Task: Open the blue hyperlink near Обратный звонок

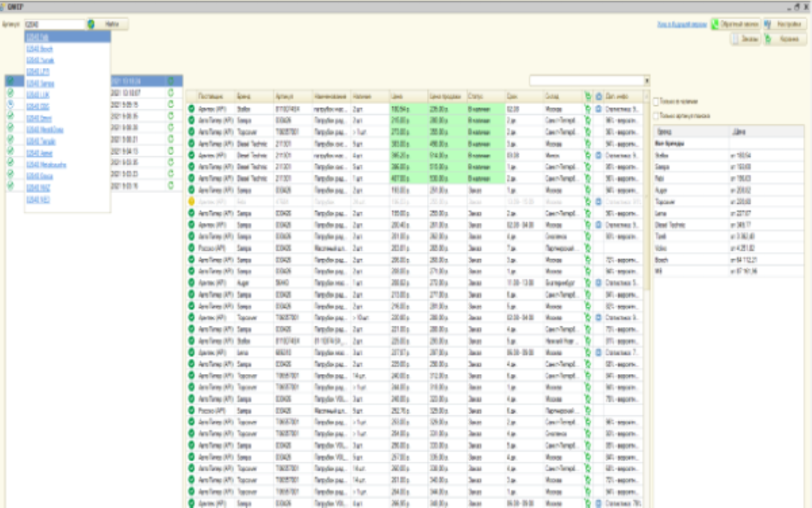Action: (681, 25)
